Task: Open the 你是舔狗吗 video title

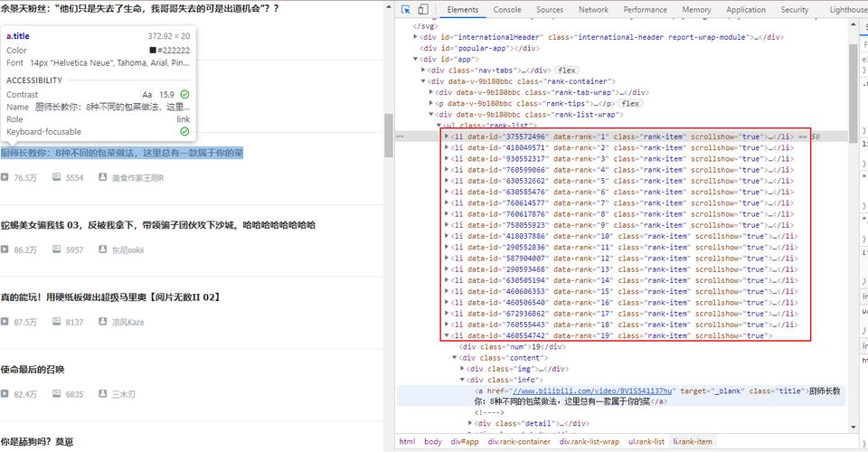Action: 37,441
